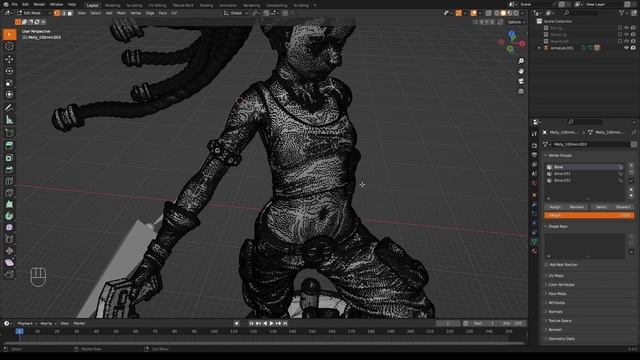The height and width of the screenshot is (360, 640).
Task: Switch to the Modeling workspace tab
Action: [113, 5]
